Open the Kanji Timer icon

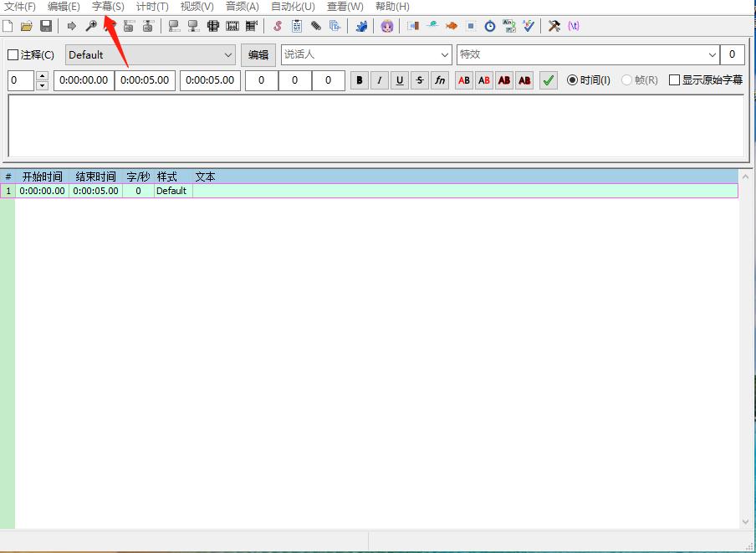(509, 26)
